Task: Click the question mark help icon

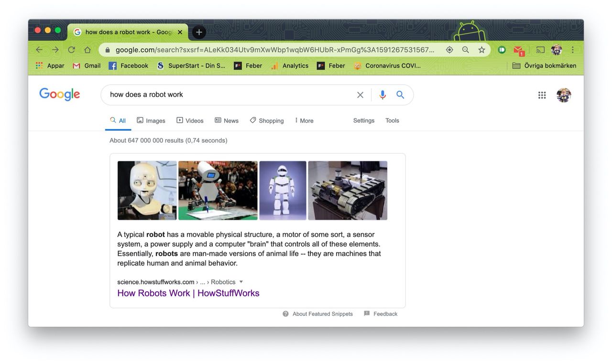Action: 285,314
